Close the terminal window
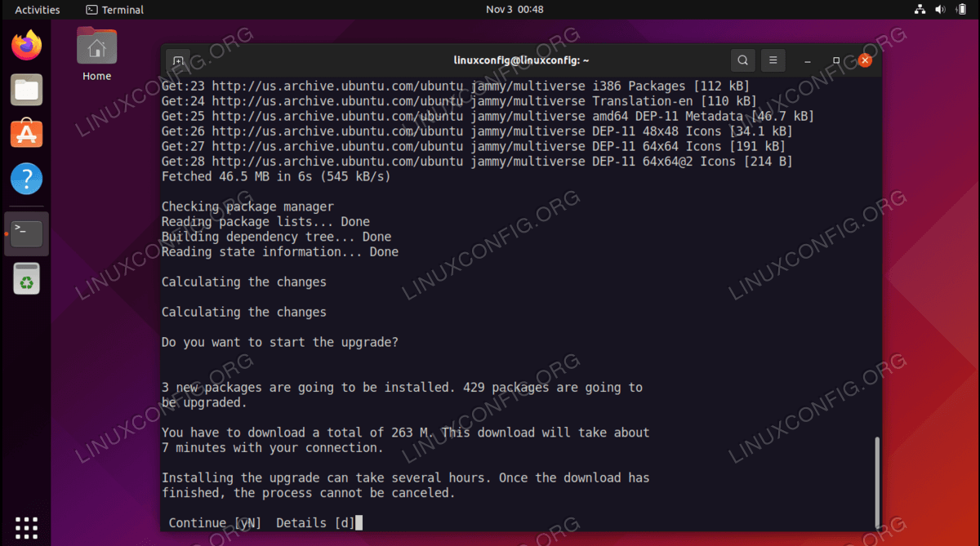 click(x=865, y=60)
